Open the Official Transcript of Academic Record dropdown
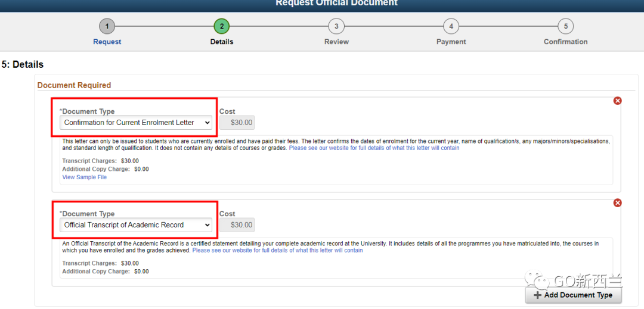Screen dimensions: 644x309 coord(136,225)
